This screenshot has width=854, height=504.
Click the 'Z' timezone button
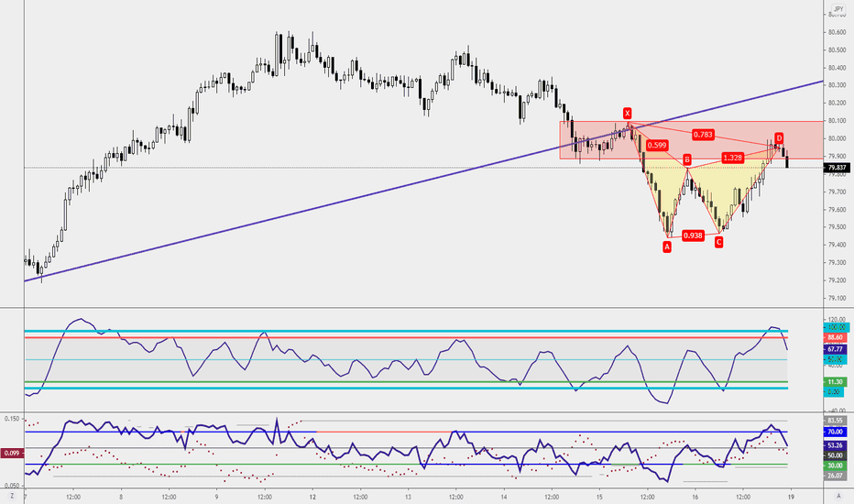coord(11,496)
